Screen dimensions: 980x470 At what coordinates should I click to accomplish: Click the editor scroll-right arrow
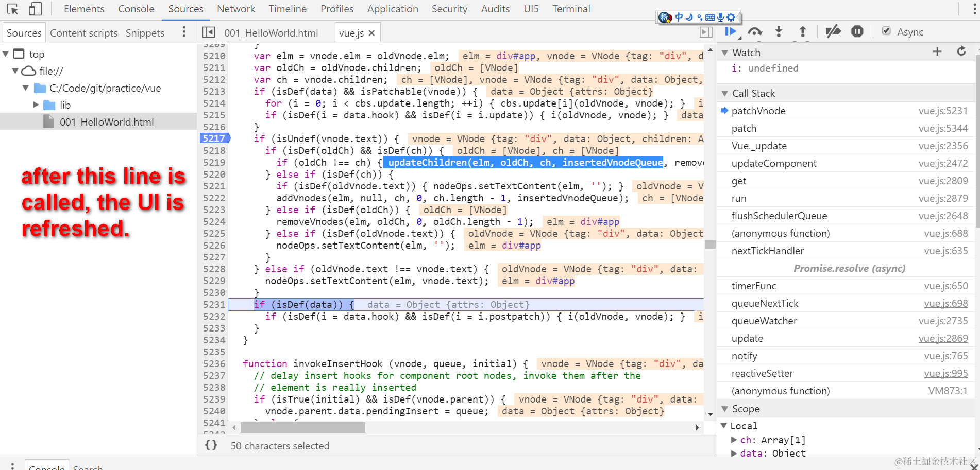tap(697, 427)
